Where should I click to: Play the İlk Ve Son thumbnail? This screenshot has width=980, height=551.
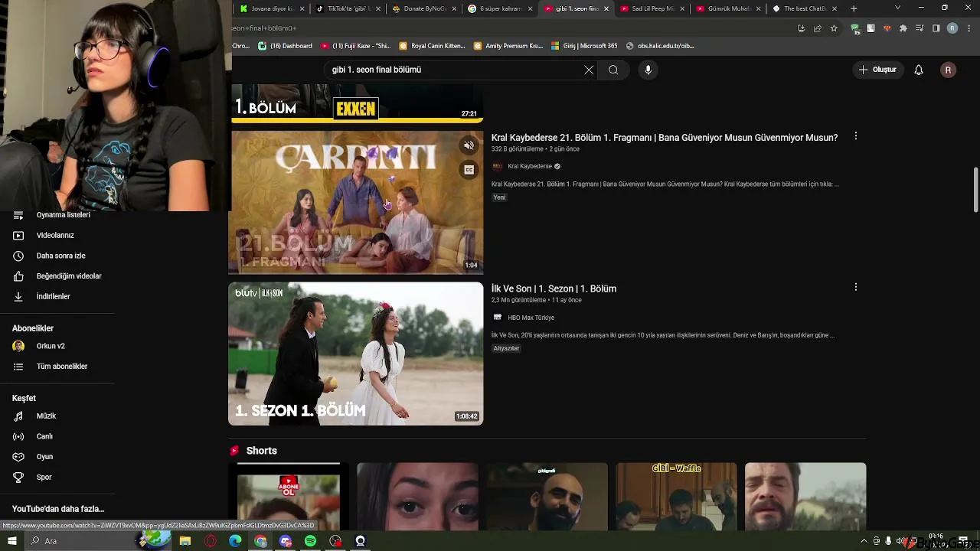356,354
